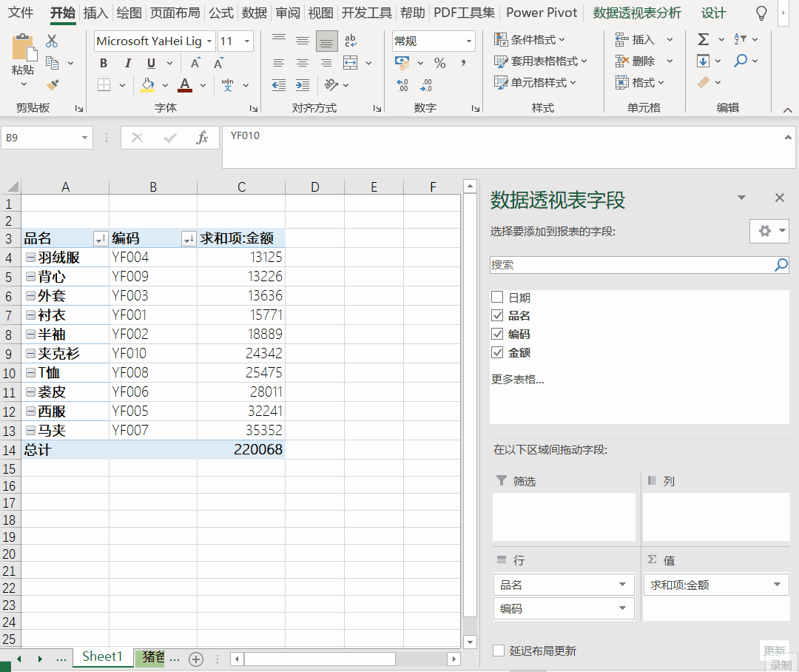Apply red font color A icon
This screenshot has width=799, height=672.
pos(185,84)
